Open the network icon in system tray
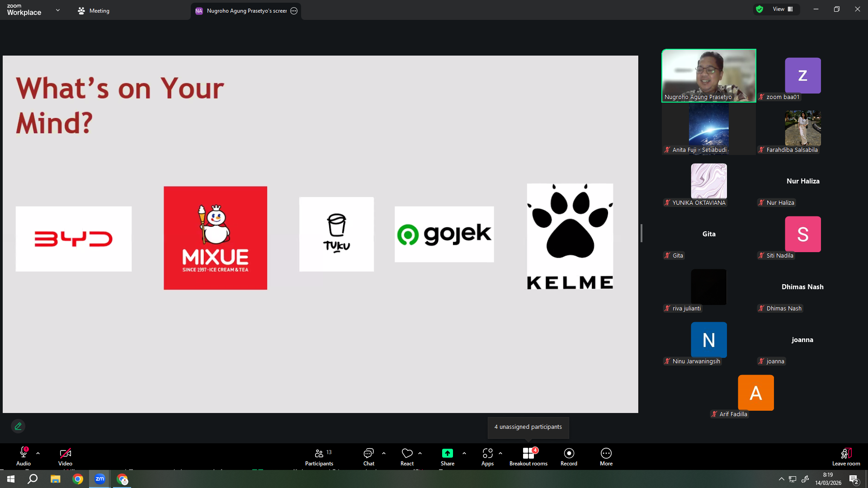This screenshot has height=488, width=868. coord(793,479)
